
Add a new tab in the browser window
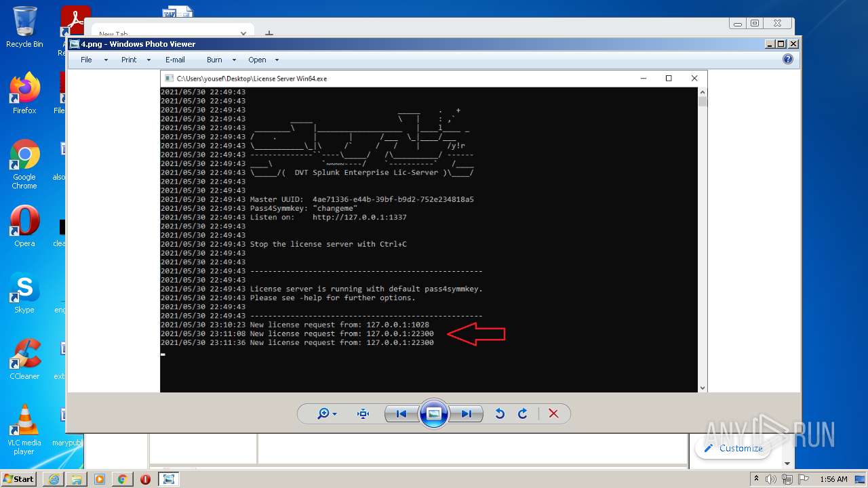tap(269, 33)
